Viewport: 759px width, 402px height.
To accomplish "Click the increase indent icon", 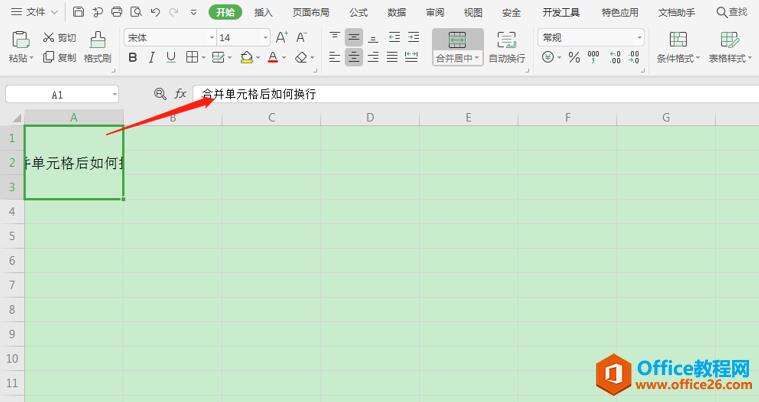I will [x=413, y=37].
